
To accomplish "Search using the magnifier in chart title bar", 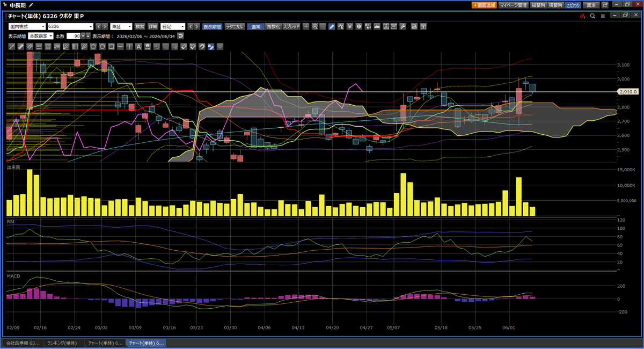I will click(592, 16).
